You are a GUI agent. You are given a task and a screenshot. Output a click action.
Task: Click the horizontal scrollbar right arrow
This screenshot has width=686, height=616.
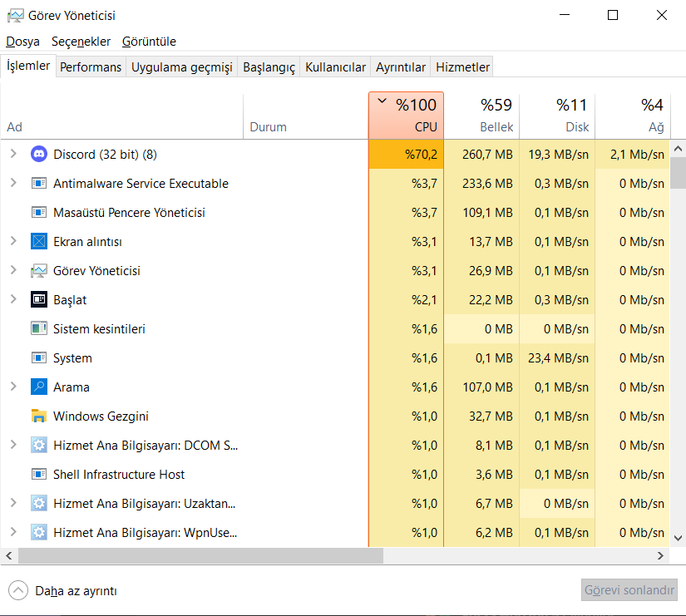coord(660,555)
